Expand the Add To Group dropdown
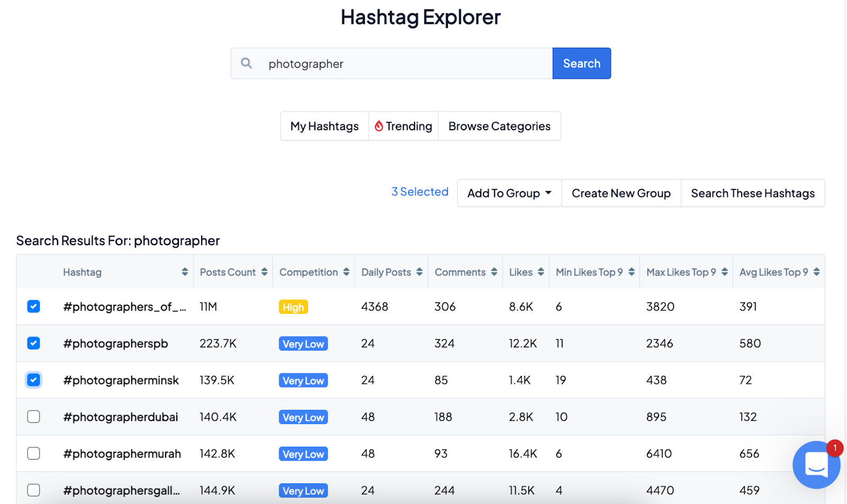Screen dimensions: 847x504 (509, 193)
